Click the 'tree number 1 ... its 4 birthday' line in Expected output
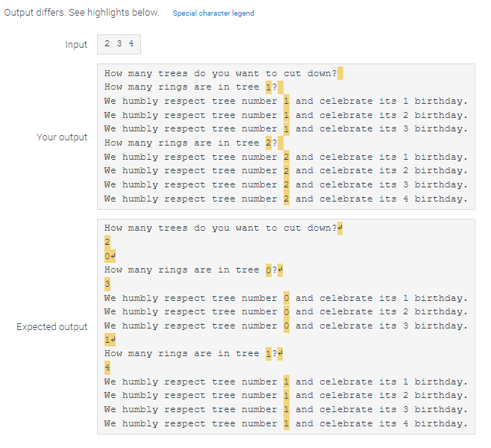The height and width of the screenshot is (448, 491). coord(286,424)
